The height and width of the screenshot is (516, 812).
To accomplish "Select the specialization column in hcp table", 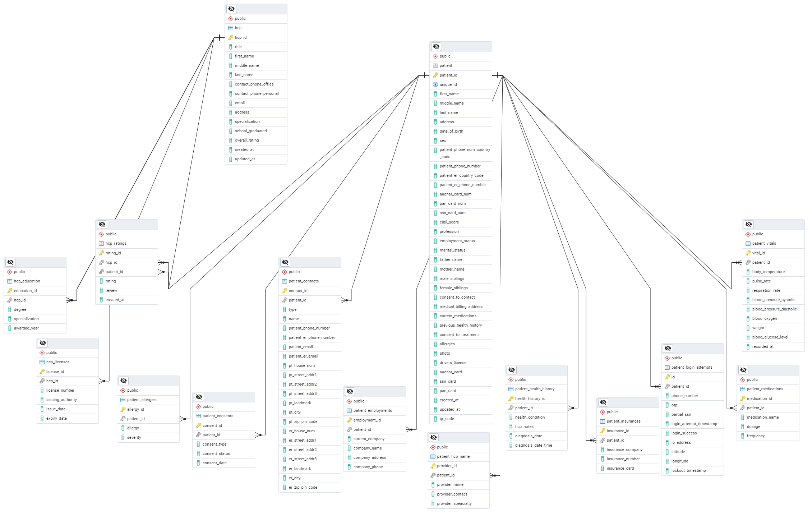I will (x=256, y=122).
